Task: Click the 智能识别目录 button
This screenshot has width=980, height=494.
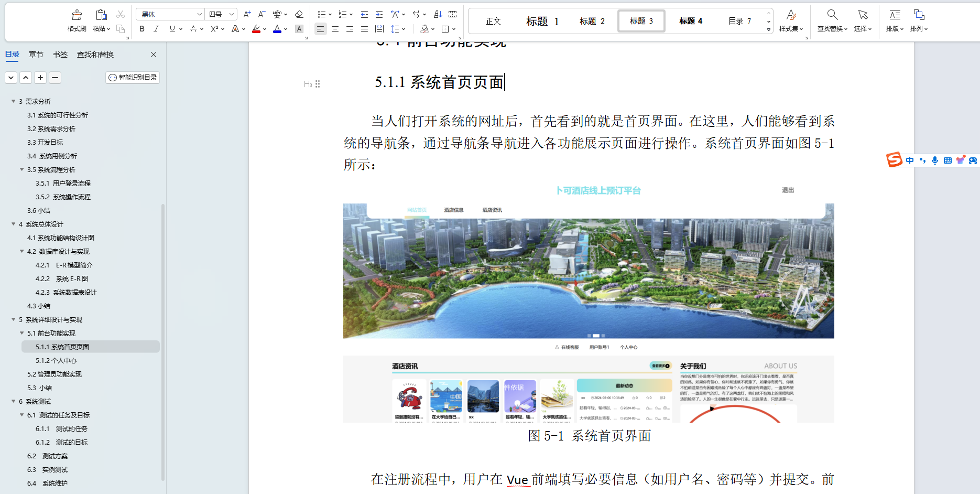Action: [x=133, y=78]
